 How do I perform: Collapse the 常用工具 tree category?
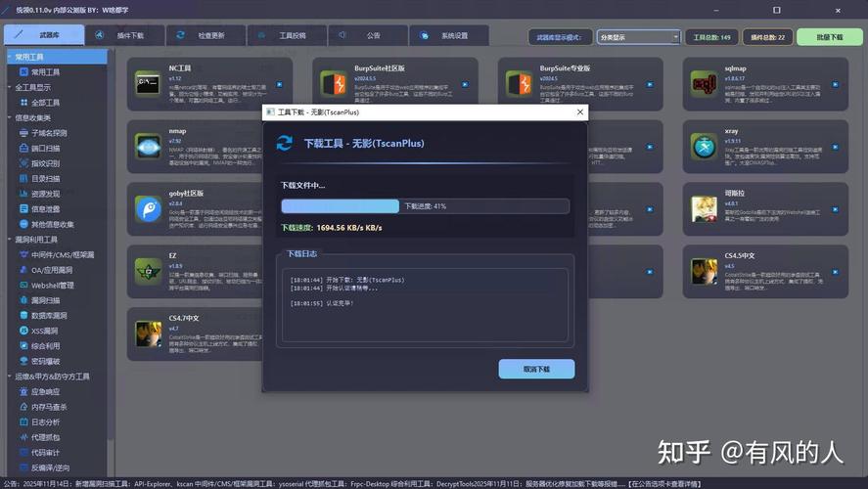(10, 57)
